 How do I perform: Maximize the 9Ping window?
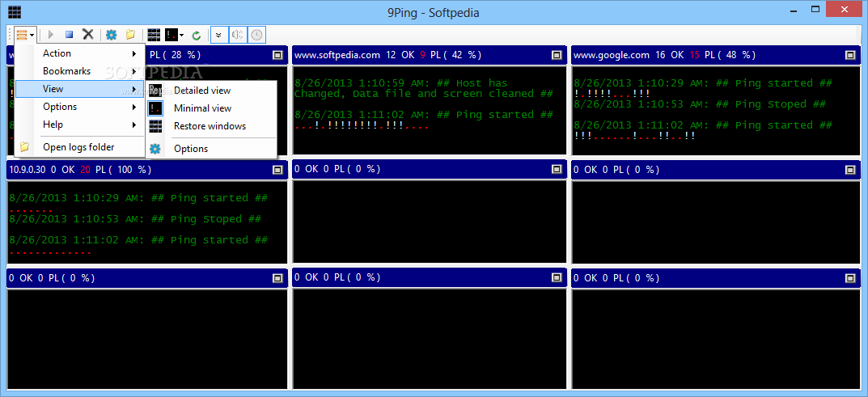pyautogui.click(x=815, y=9)
